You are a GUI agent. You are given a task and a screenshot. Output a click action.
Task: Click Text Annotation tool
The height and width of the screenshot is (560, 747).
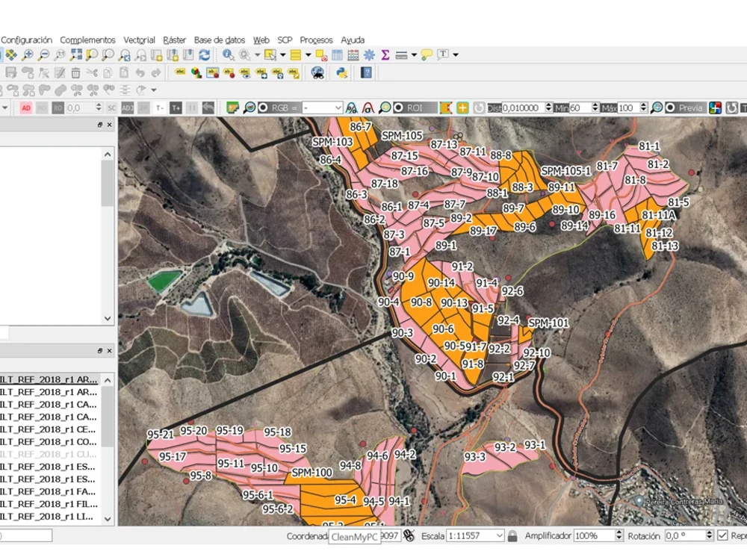pyautogui.click(x=443, y=55)
